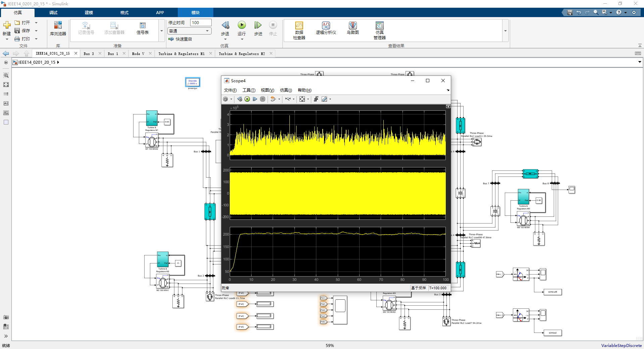This screenshot has width=644, height=349.
Task: Open the Logic Analyzer (逻辑分析仪)
Action: (x=326, y=28)
